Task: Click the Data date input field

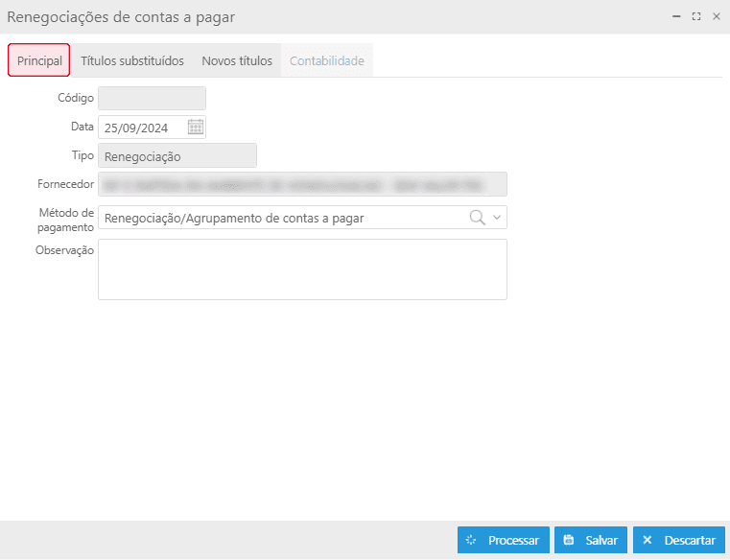Action: [142, 127]
